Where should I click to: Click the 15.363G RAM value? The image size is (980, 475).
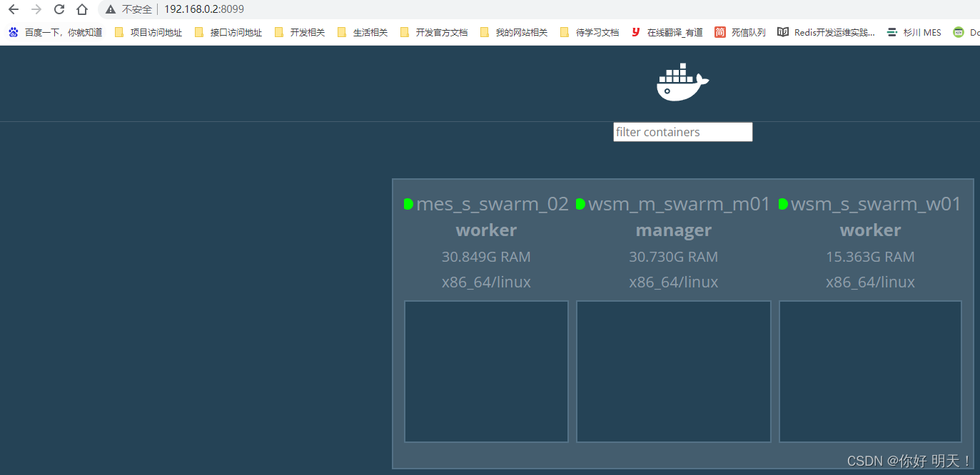pos(870,257)
